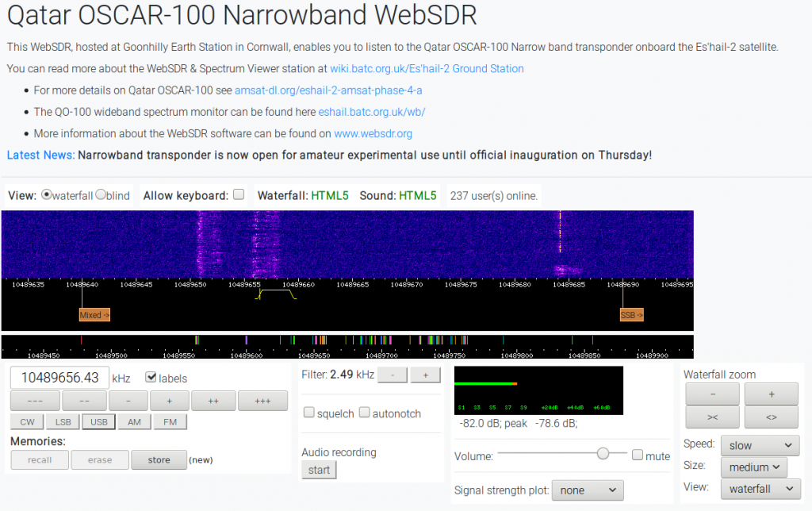The image size is (812, 511).
Task: Click 10489700 on the band overview strip
Action: [x=381, y=355]
